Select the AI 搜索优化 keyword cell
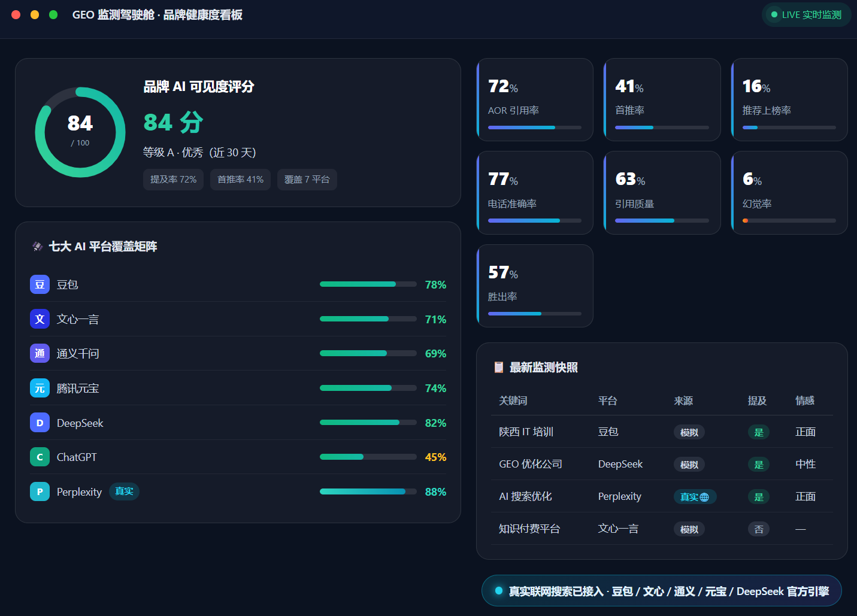857x616 pixels. click(x=525, y=496)
